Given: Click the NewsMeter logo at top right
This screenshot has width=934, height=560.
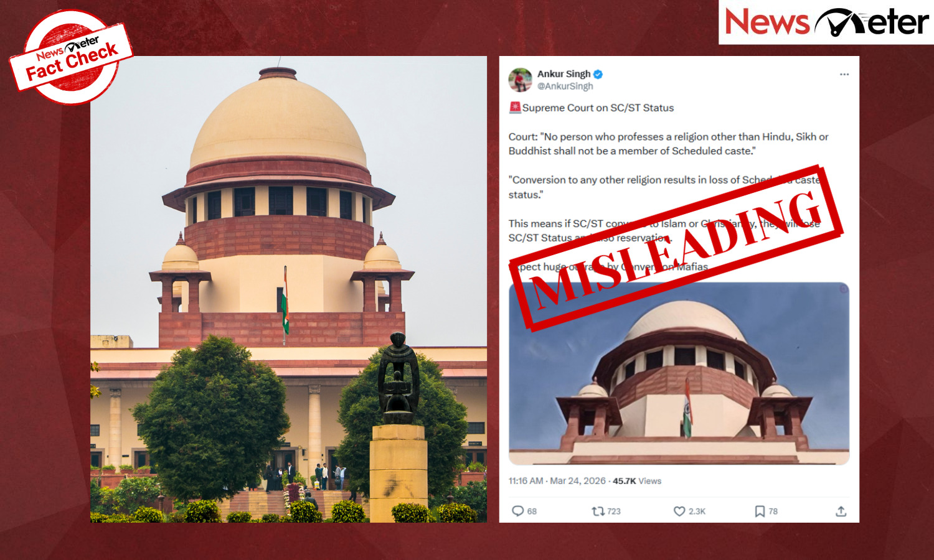Looking at the screenshot, I should 826,22.
